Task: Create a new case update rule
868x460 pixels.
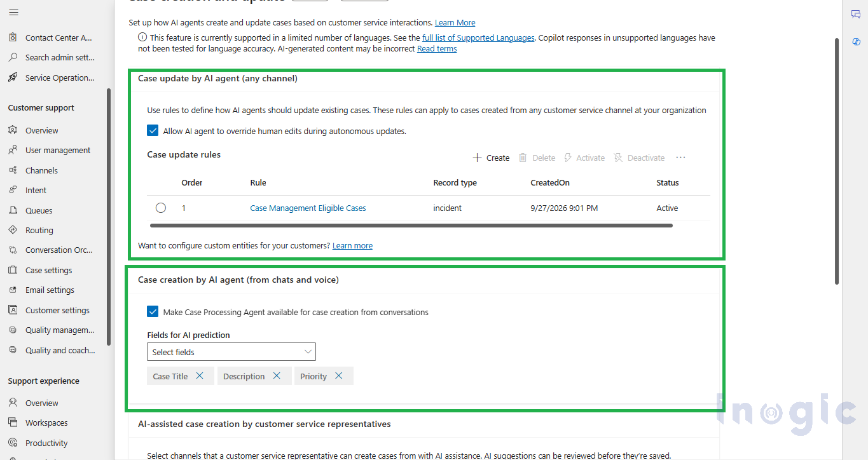Action: coord(491,158)
